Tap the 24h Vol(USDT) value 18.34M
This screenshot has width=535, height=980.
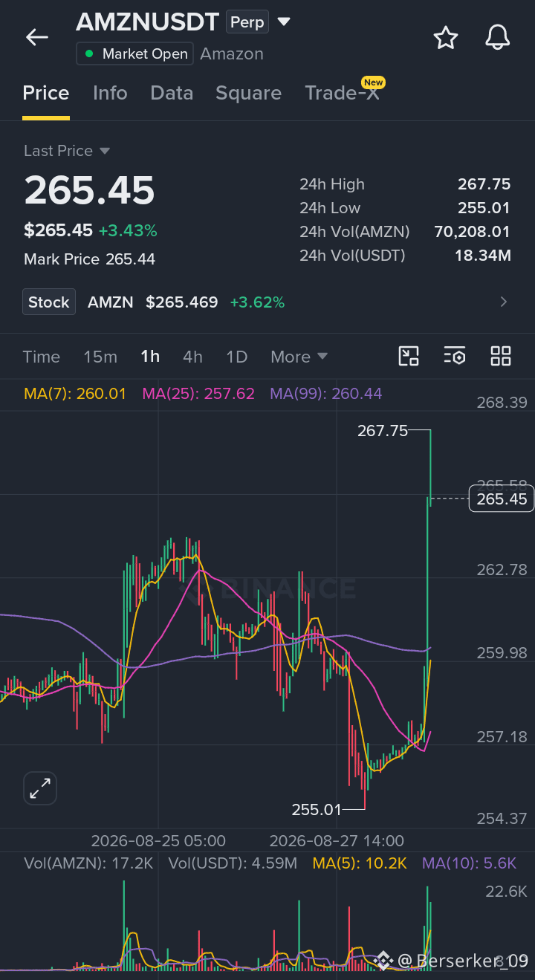coord(483,256)
